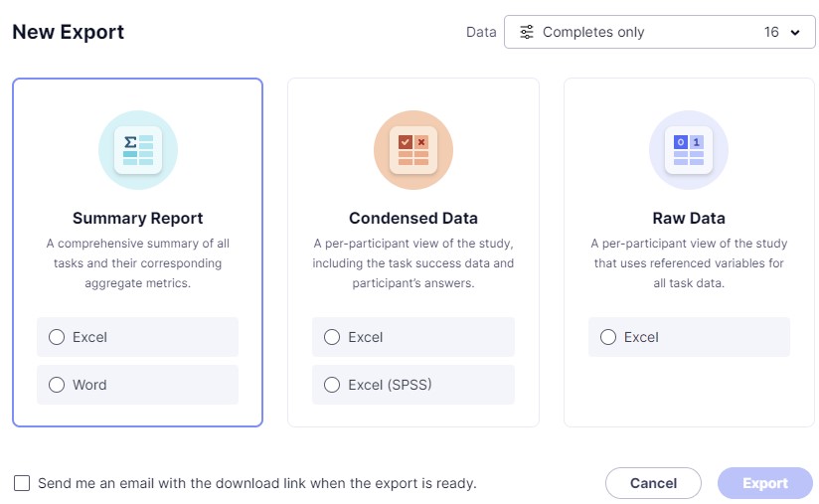Select Excel under Raw Data
Screen dimensions: 819x504
coord(689,337)
